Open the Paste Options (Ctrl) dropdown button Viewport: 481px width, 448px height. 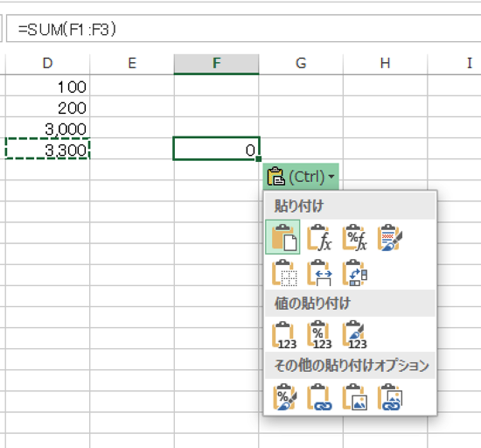(301, 177)
